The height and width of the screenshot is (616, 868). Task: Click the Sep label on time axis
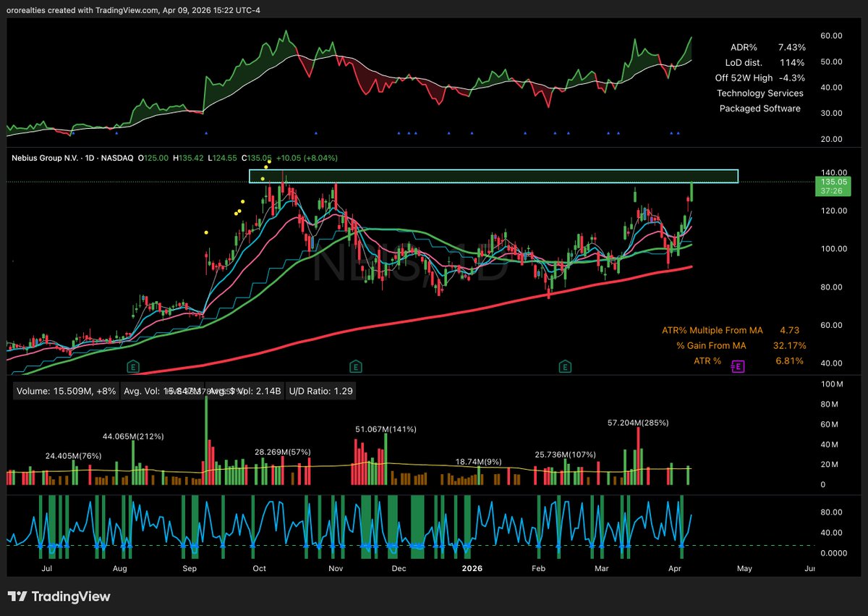[190, 569]
